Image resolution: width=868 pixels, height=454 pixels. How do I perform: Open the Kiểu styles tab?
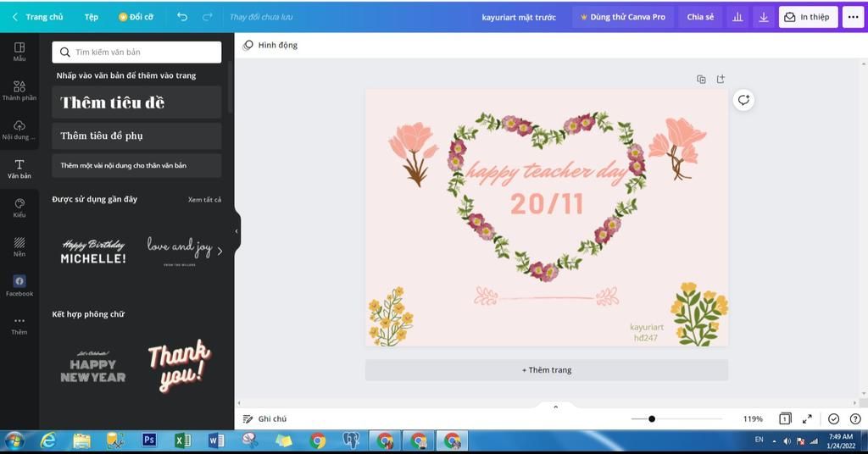(19, 208)
